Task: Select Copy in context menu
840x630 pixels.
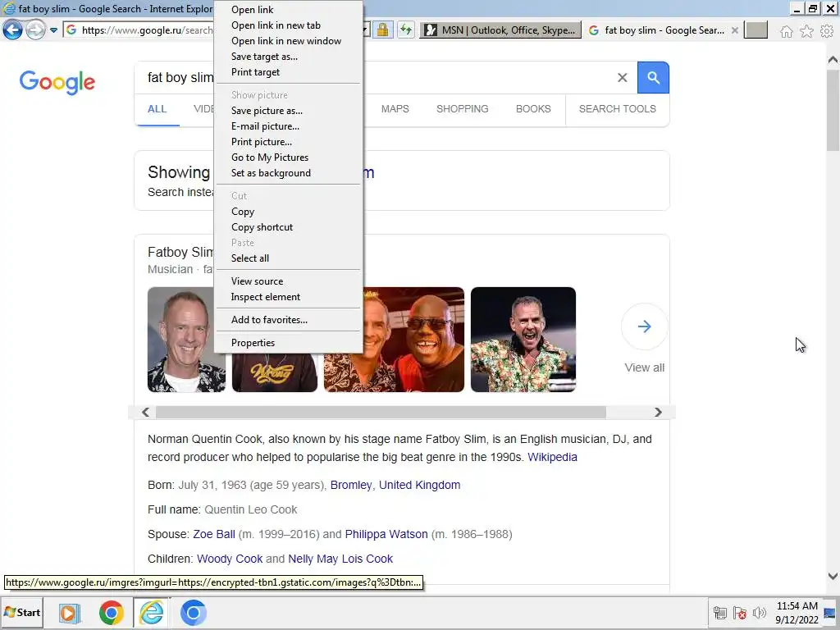Action: [x=288, y=211]
